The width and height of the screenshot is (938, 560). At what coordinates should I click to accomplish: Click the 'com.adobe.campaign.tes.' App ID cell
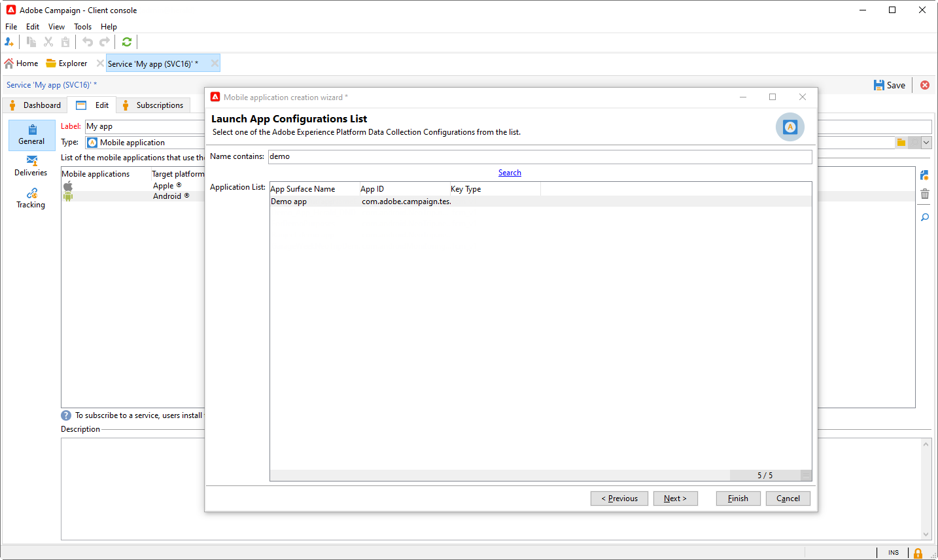coord(406,201)
